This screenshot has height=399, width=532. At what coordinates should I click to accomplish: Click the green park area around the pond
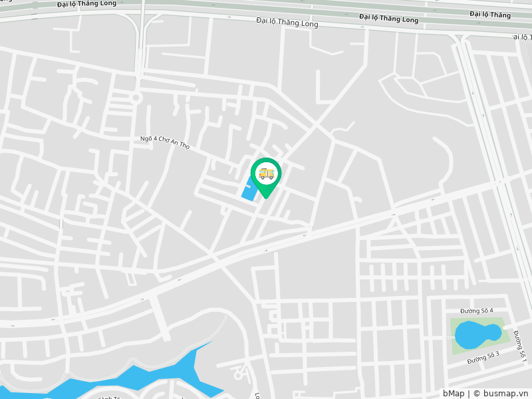click(x=480, y=336)
